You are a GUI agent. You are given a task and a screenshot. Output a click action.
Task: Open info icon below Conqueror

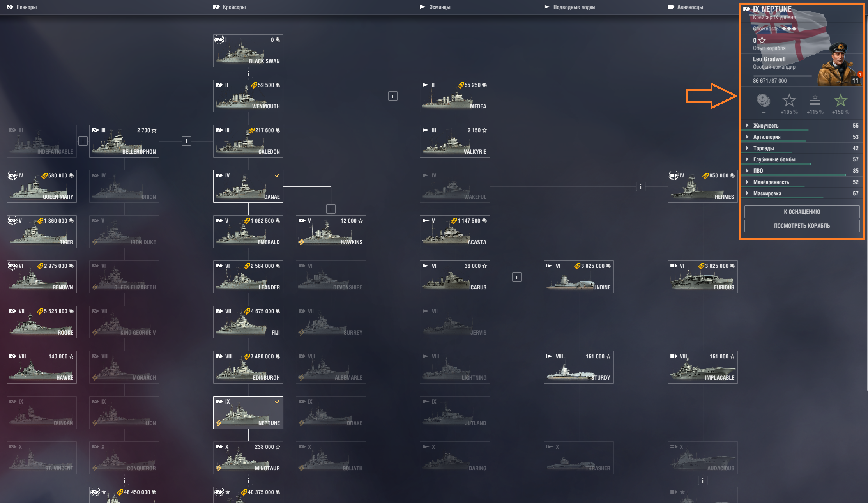click(x=124, y=480)
